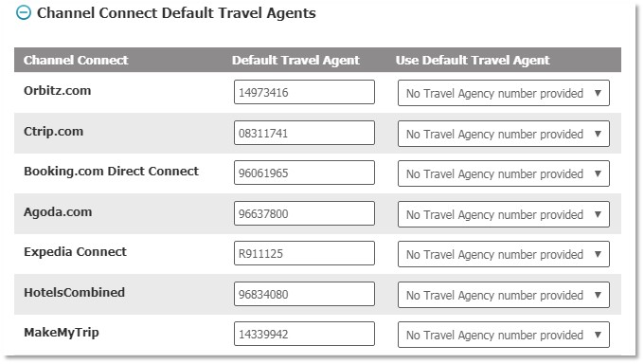This screenshot has height=364, width=644.
Task: Select the MakeMyTrip field with 14339942
Action: 304,334
